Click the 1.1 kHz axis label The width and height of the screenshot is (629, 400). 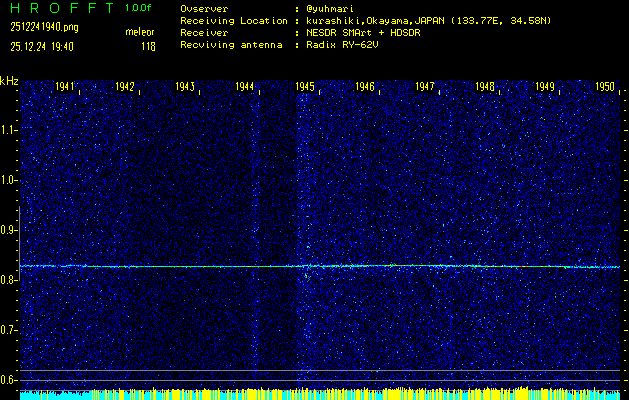click(9, 130)
